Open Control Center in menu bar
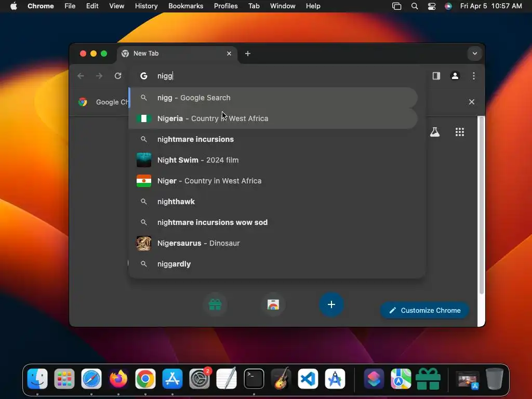The width and height of the screenshot is (532, 399). [x=432, y=6]
